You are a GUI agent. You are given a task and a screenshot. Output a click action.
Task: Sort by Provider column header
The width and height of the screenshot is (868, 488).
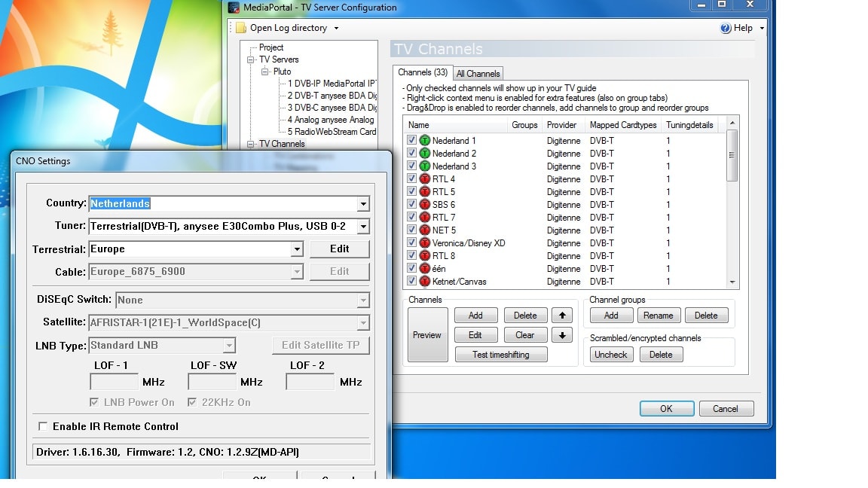[x=564, y=125]
